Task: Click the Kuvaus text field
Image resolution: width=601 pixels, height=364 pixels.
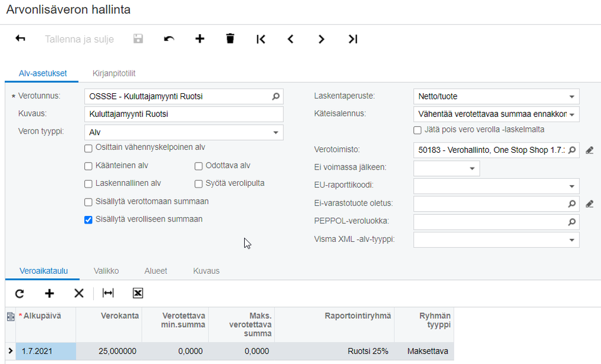Action: pyautogui.click(x=183, y=114)
